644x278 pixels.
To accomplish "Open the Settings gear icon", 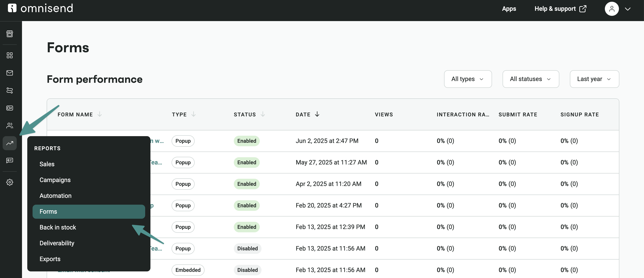I will [9, 182].
